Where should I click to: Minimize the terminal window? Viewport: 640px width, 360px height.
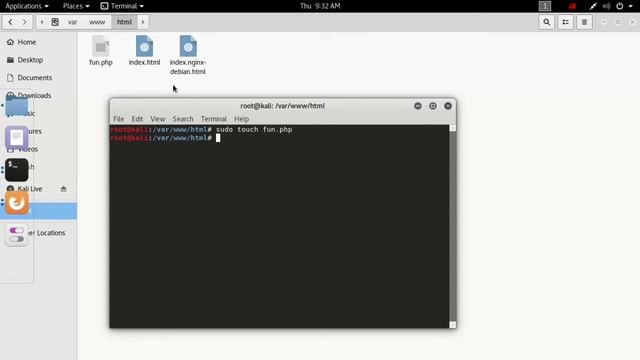coord(418,106)
